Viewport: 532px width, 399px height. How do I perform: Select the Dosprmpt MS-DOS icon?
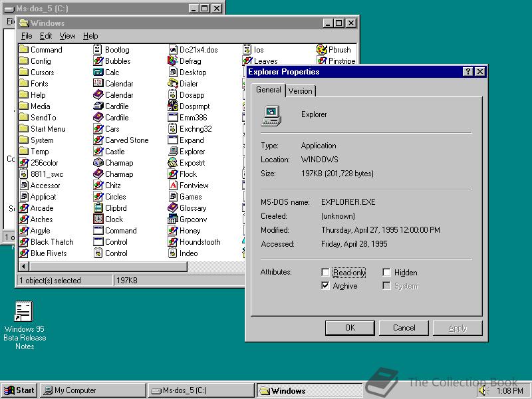[172, 106]
